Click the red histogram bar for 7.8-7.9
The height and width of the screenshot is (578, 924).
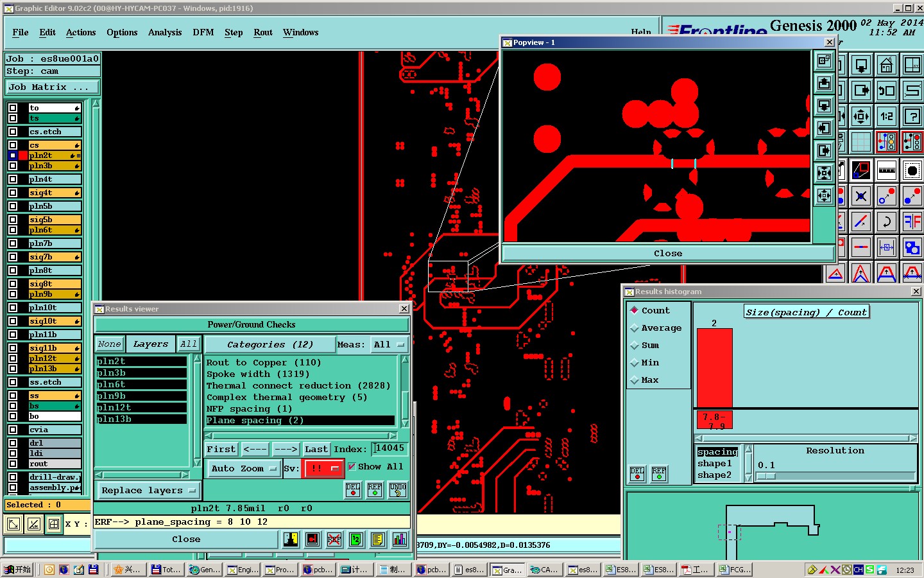coord(714,368)
